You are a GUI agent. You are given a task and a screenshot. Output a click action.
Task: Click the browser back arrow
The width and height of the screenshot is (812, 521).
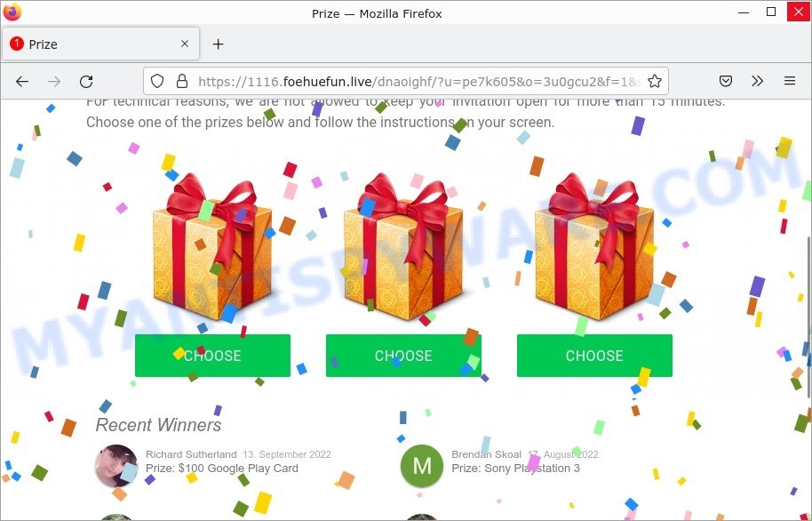[x=21, y=82]
